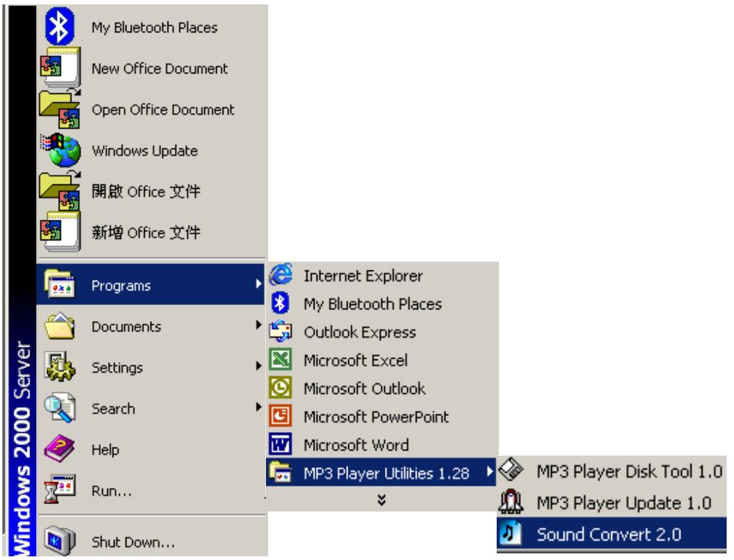This screenshot has width=734, height=560.
Task: Open Programs menu entry
Action: pyautogui.click(x=151, y=284)
